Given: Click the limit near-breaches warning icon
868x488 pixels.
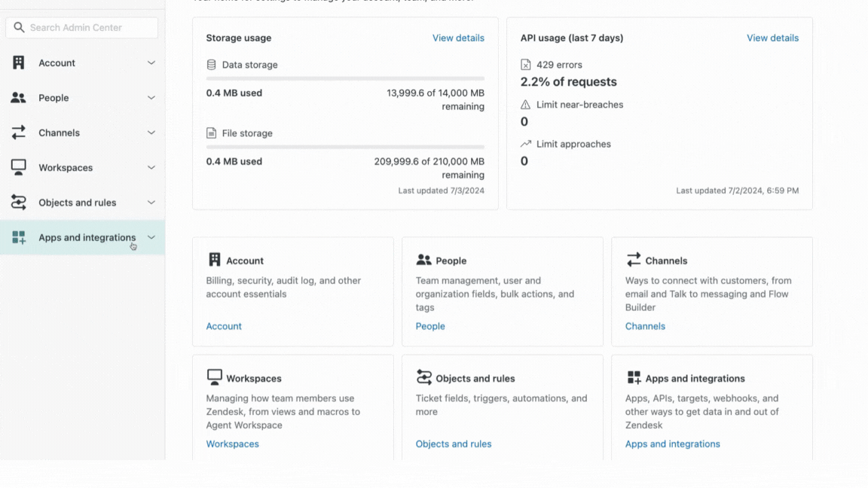Looking at the screenshot, I should pos(526,105).
